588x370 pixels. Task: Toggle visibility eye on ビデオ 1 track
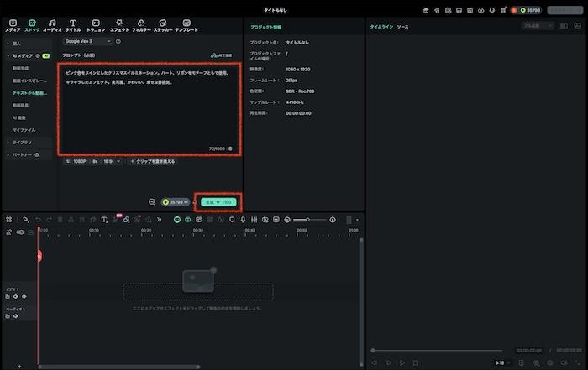(x=24, y=296)
